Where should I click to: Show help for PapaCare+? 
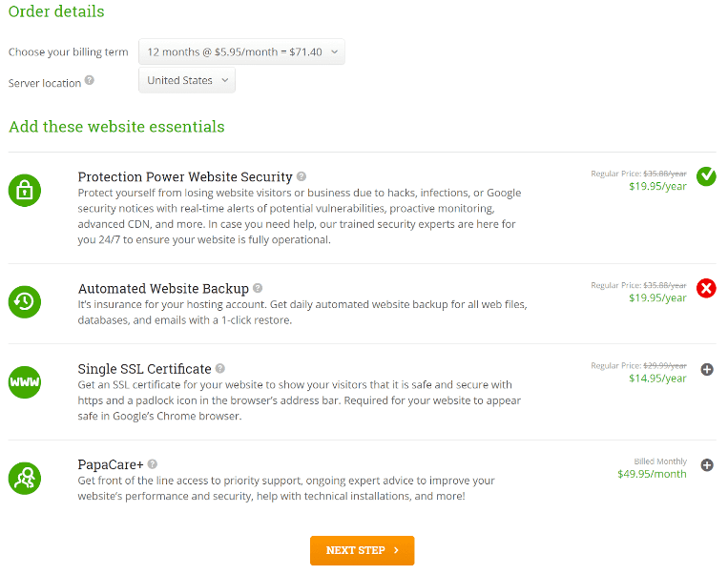[x=153, y=464]
